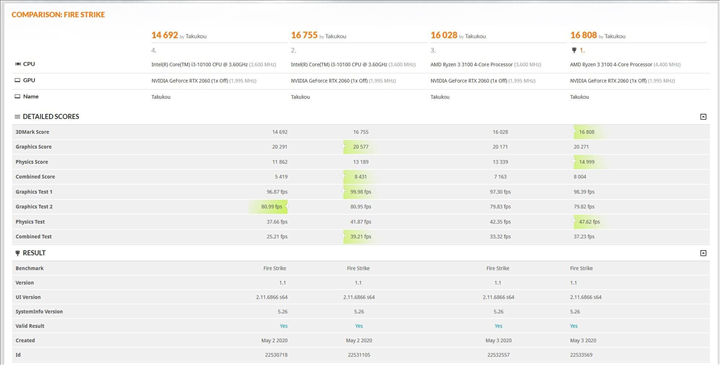Collapse the Result section
The image size is (720, 365).
click(703, 253)
